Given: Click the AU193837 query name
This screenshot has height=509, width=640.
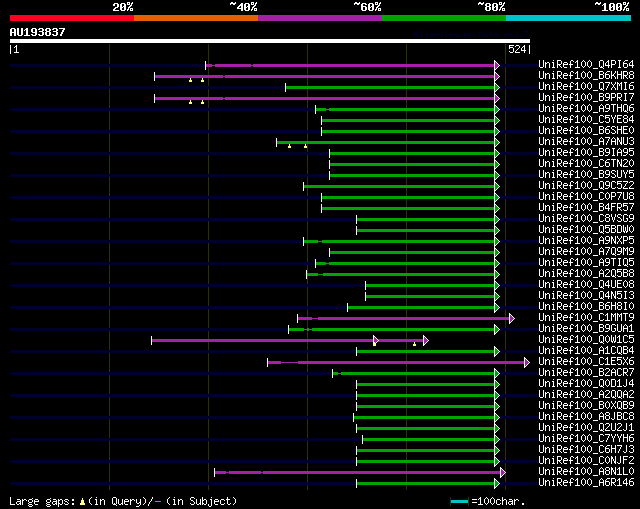Looking at the screenshot, I should click(38, 32).
